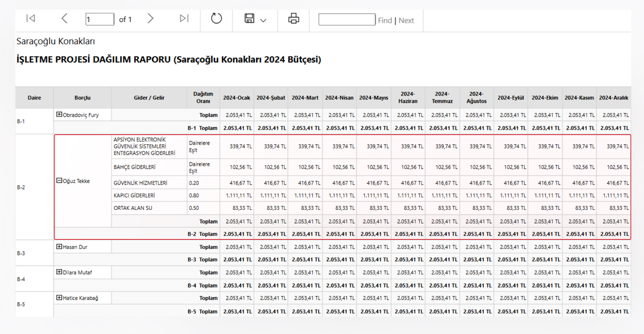Click the BAHÇE GİDERLERİ expense cell
644x334 pixels.
click(x=149, y=167)
